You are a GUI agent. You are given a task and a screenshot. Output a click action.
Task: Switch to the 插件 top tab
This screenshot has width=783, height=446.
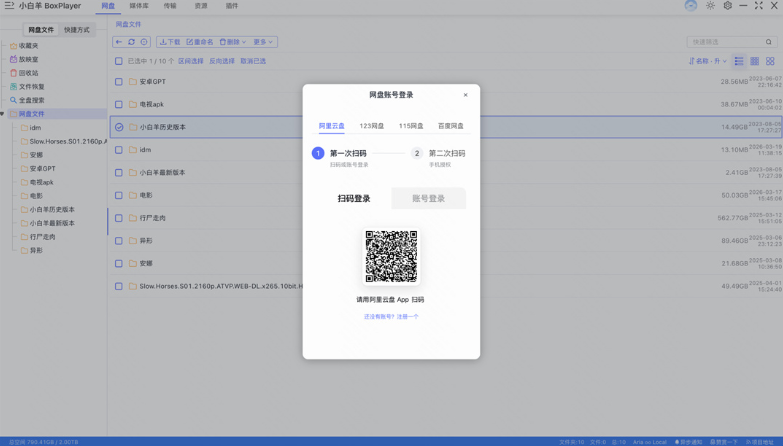232,6
